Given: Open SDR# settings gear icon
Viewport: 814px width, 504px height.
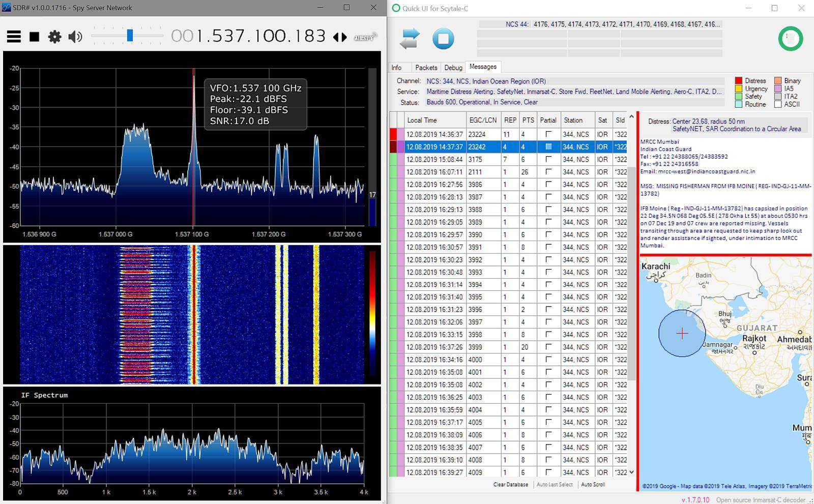Looking at the screenshot, I should tap(54, 37).
